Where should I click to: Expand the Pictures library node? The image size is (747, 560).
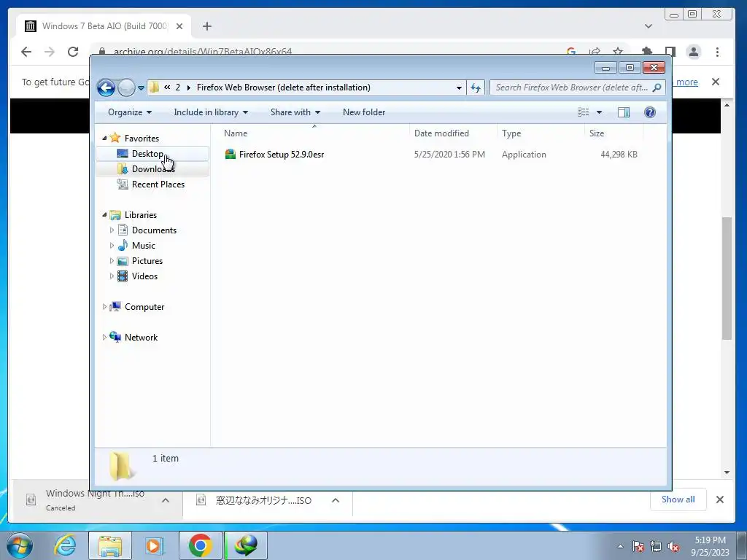click(x=112, y=261)
